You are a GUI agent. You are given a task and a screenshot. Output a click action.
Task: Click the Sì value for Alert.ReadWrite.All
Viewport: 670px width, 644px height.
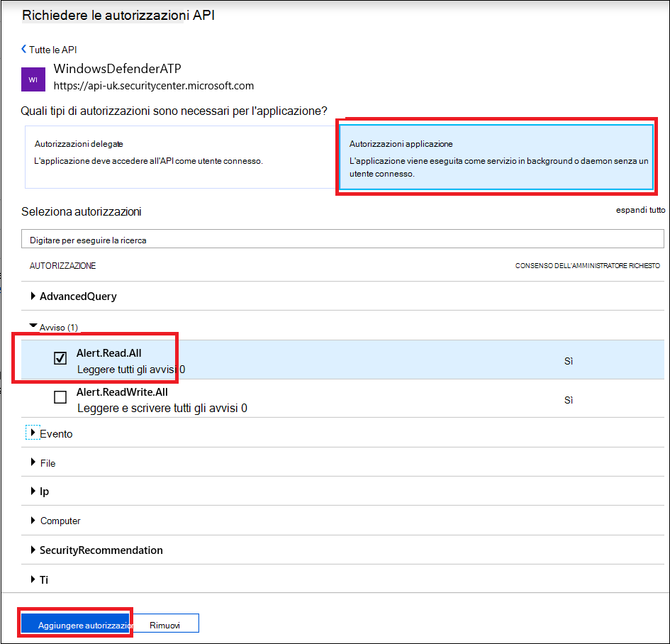[x=569, y=400]
